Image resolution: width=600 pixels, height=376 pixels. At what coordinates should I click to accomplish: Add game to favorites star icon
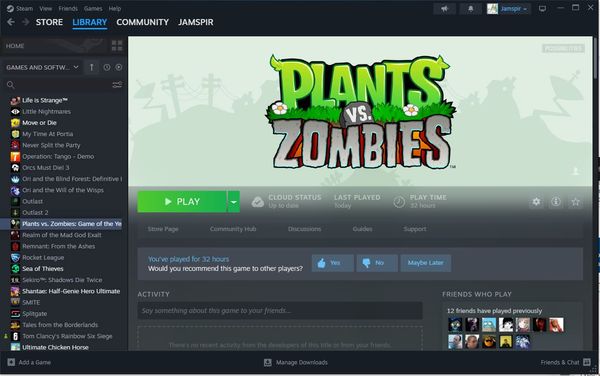(575, 202)
